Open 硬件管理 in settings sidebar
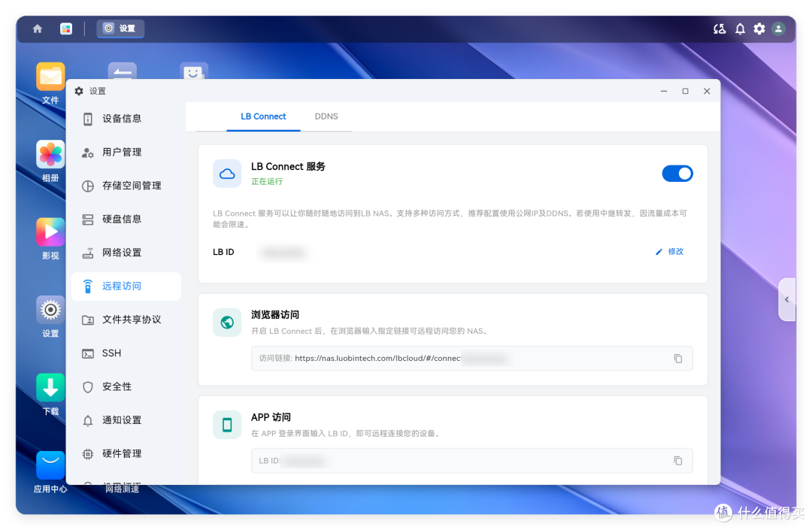Viewport: 812px width, 530px height. [x=126, y=454]
